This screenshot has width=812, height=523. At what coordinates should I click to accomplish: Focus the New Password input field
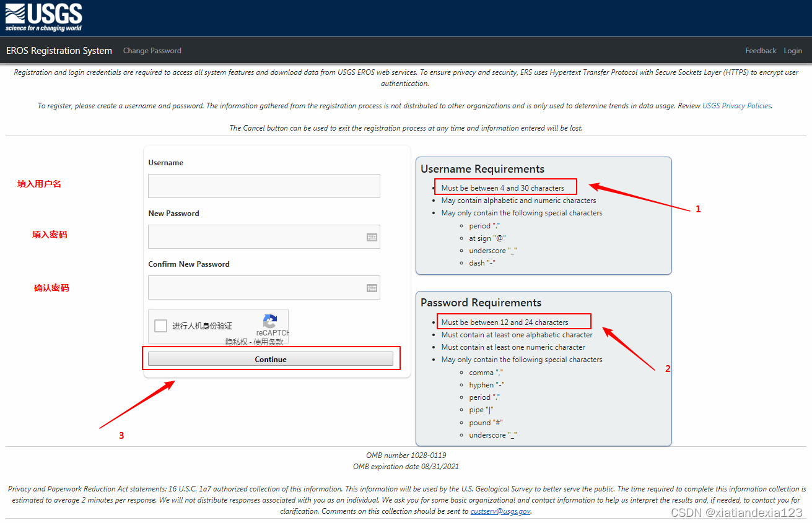pos(264,236)
